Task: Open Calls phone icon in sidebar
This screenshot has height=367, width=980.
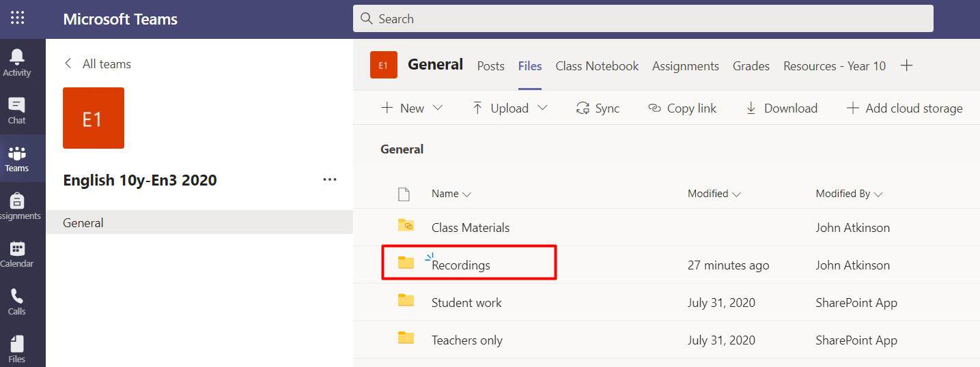Action: tap(17, 302)
